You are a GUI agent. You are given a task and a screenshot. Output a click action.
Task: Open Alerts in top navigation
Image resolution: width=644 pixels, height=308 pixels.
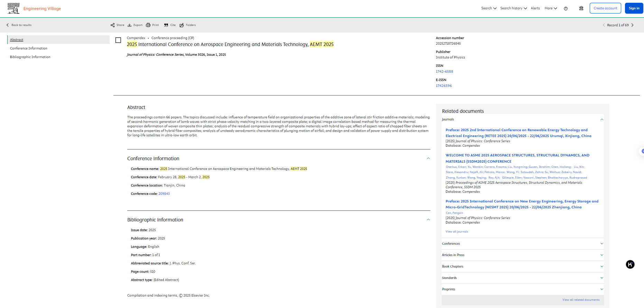[535, 8]
